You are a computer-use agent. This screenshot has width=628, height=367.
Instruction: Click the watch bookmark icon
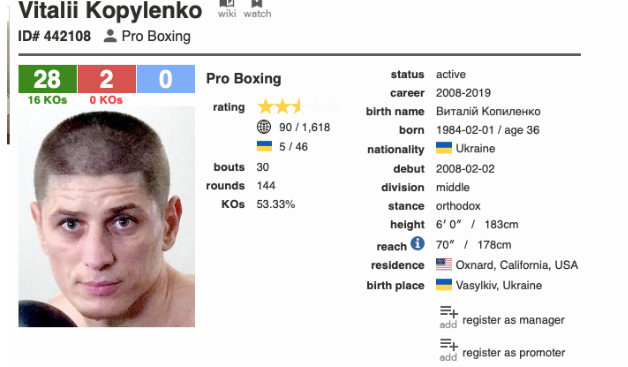tap(257, 9)
